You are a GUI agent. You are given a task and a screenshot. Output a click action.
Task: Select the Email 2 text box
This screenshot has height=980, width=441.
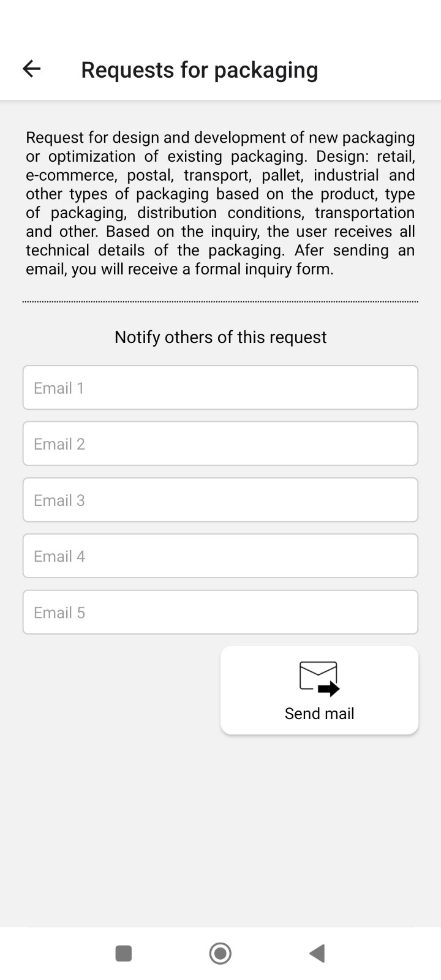point(221,443)
